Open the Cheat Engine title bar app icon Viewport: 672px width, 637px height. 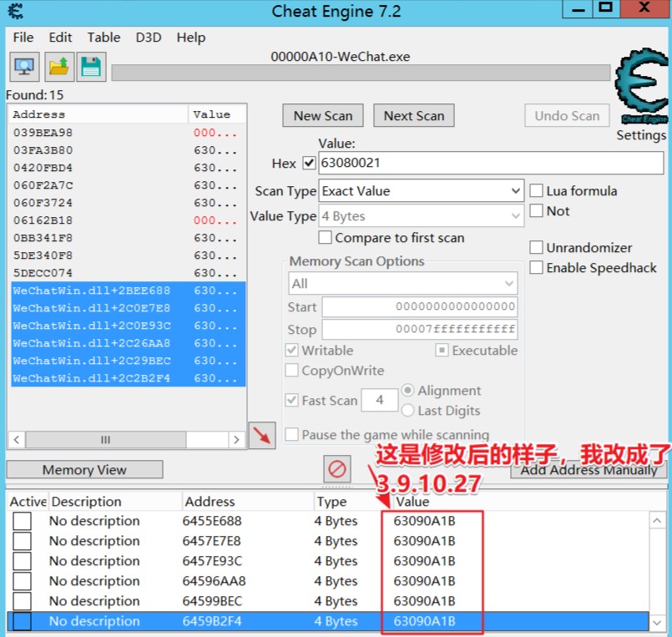tap(15, 12)
